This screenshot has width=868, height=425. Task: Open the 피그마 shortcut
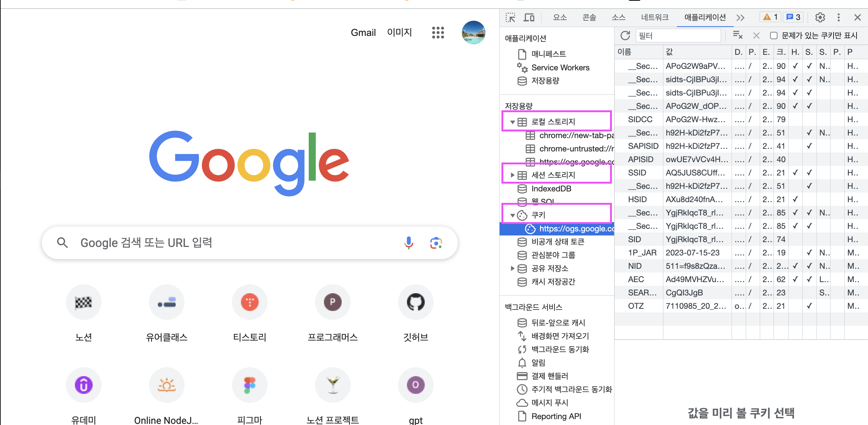pyautogui.click(x=250, y=396)
